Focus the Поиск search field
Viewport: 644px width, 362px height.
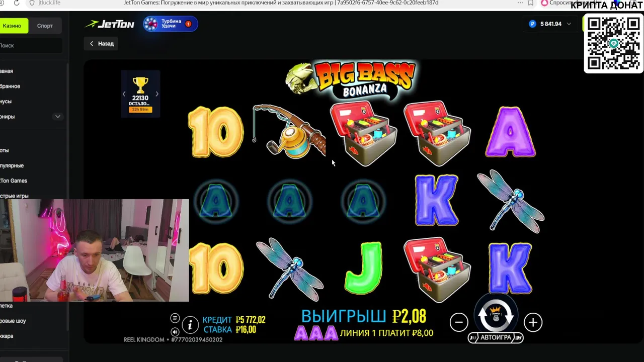point(30,45)
